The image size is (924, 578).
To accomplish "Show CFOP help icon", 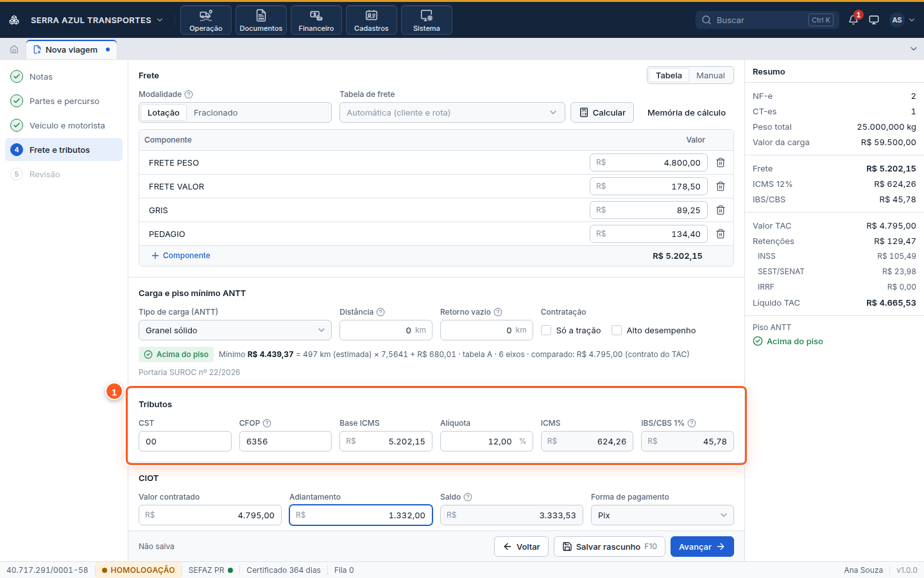I will coord(267,423).
